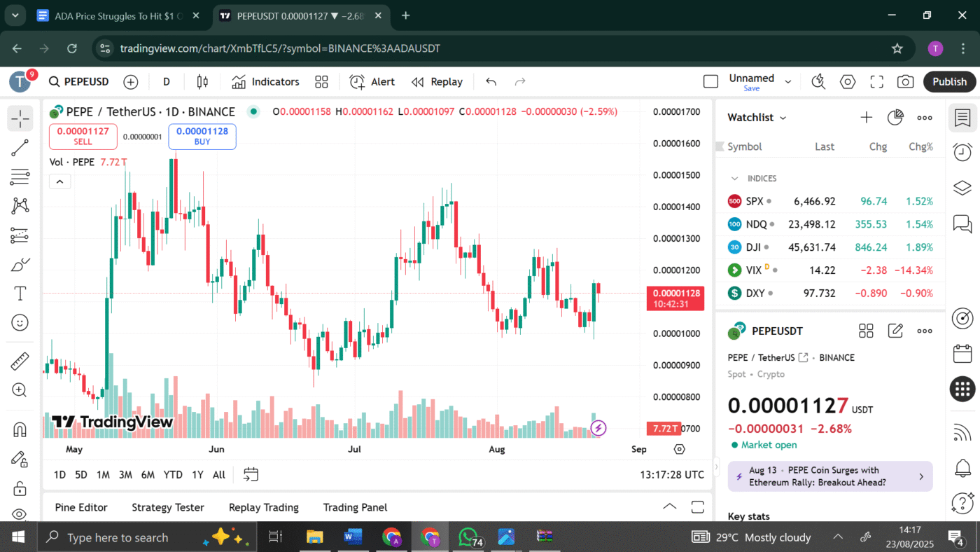Take a chart snapshot with camera icon

click(x=906, y=82)
